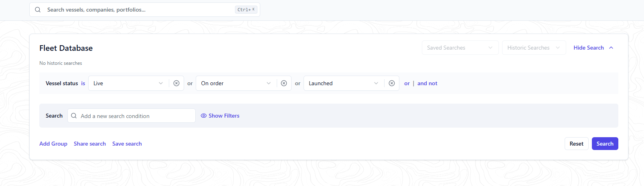Click Add Group
The image size is (644, 186).
pyautogui.click(x=53, y=144)
